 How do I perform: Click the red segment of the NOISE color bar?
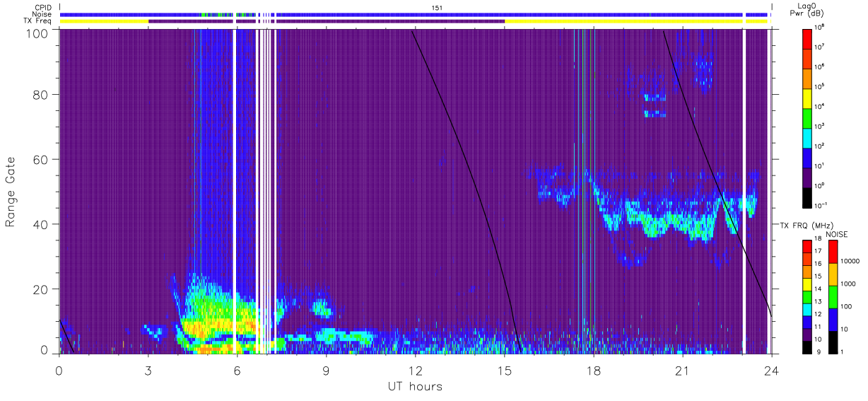(833, 250)
